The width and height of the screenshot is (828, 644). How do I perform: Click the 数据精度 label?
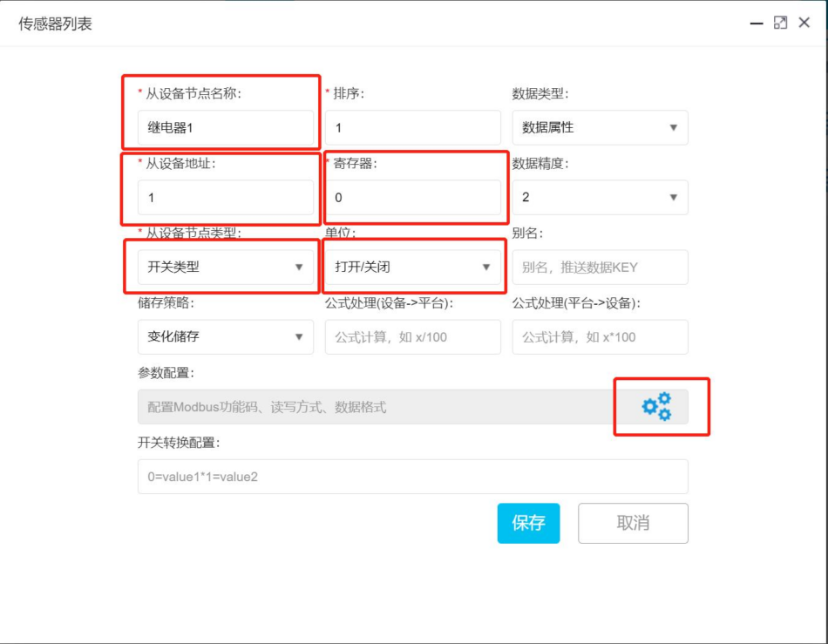coord(540,163)
